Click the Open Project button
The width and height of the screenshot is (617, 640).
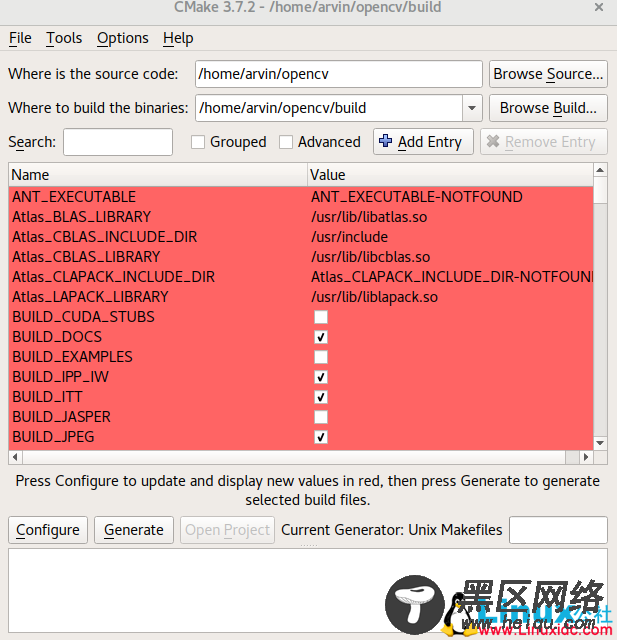227,530
